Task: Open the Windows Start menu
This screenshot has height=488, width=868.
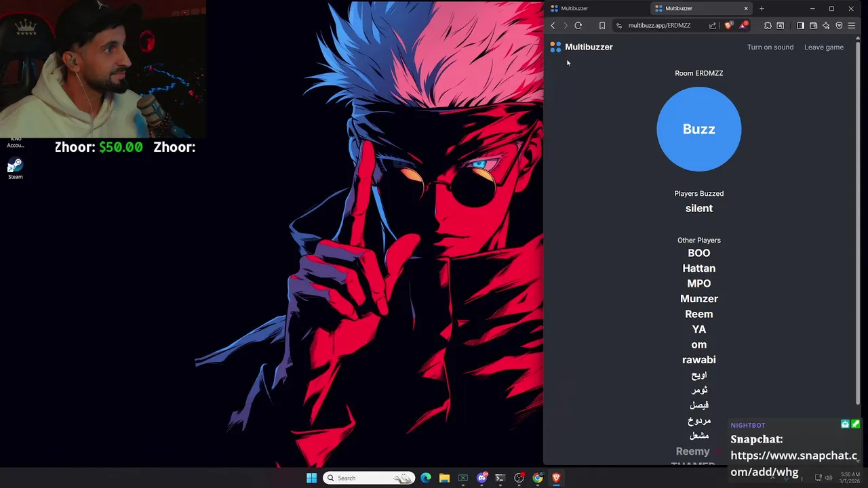Action: coord(311,478)
